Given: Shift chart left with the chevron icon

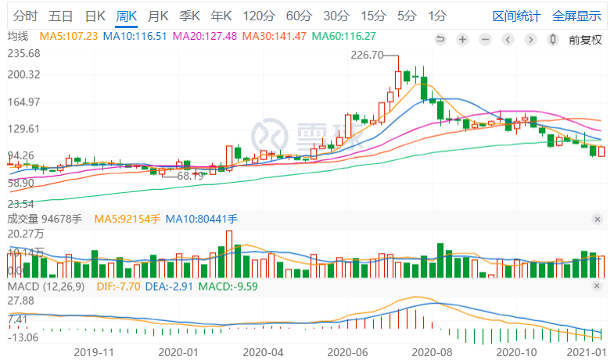Looking at the screenshot, I should [x=508, y=40].
